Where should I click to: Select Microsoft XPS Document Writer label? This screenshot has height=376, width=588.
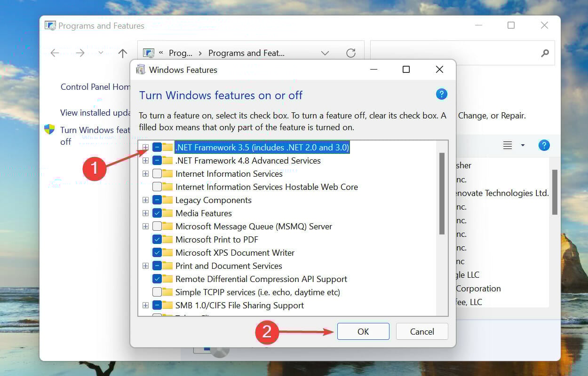(235, 252)
